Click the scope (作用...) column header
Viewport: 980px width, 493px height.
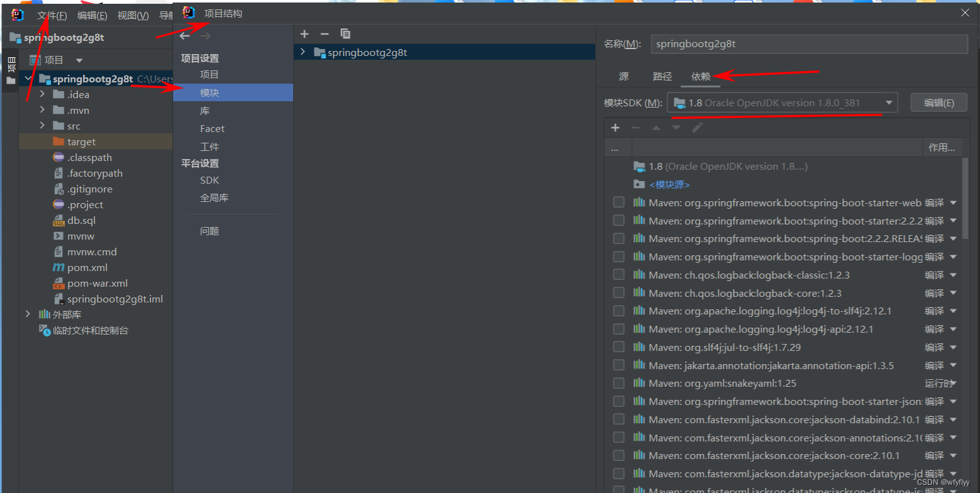click(942, 148)
